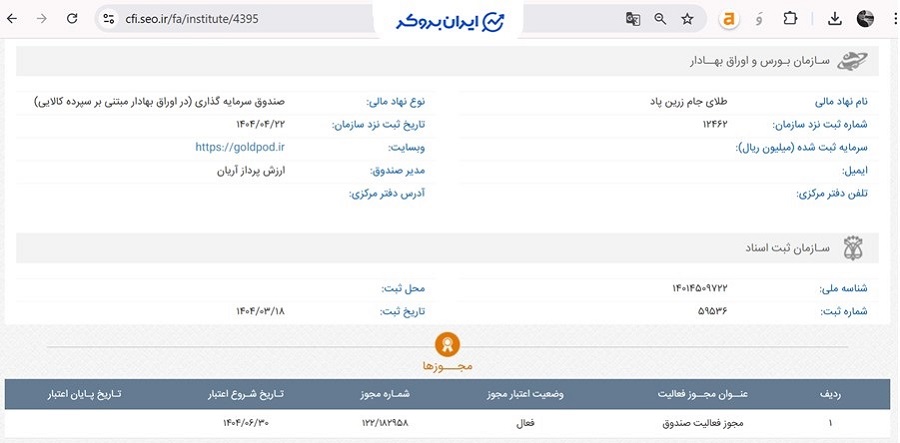Click the registration date ۱۴۰۴/۰۴/۲۲ value
900x443 pixels.
click(x=260, y=125)
